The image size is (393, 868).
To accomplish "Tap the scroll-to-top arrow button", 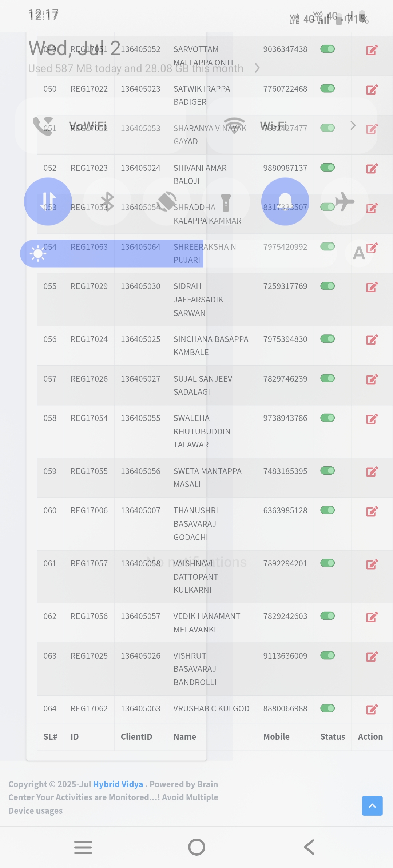I will click(372, 806).
